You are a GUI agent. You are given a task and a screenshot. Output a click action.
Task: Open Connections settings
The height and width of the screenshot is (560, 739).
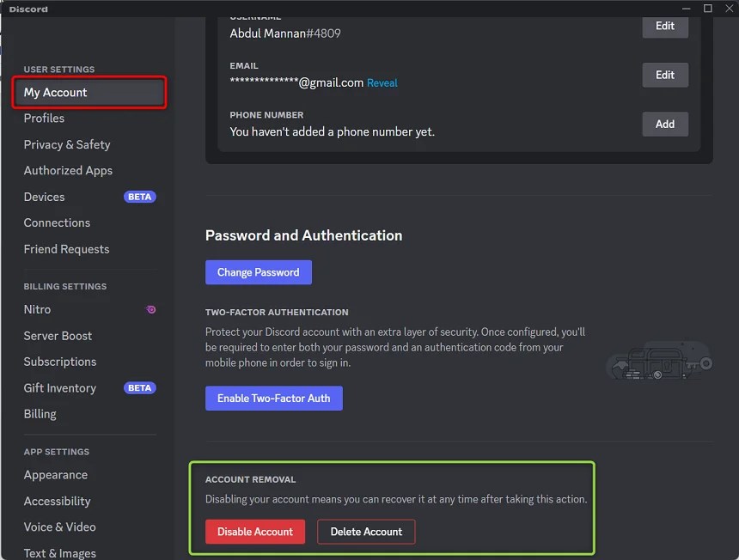[x=57, y=222]
